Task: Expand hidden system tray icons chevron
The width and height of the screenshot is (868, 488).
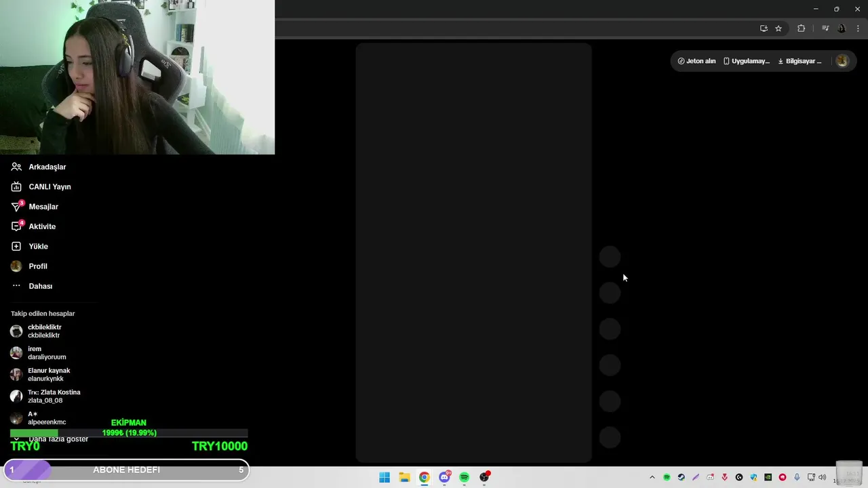Action: click(x=652, y=477)
